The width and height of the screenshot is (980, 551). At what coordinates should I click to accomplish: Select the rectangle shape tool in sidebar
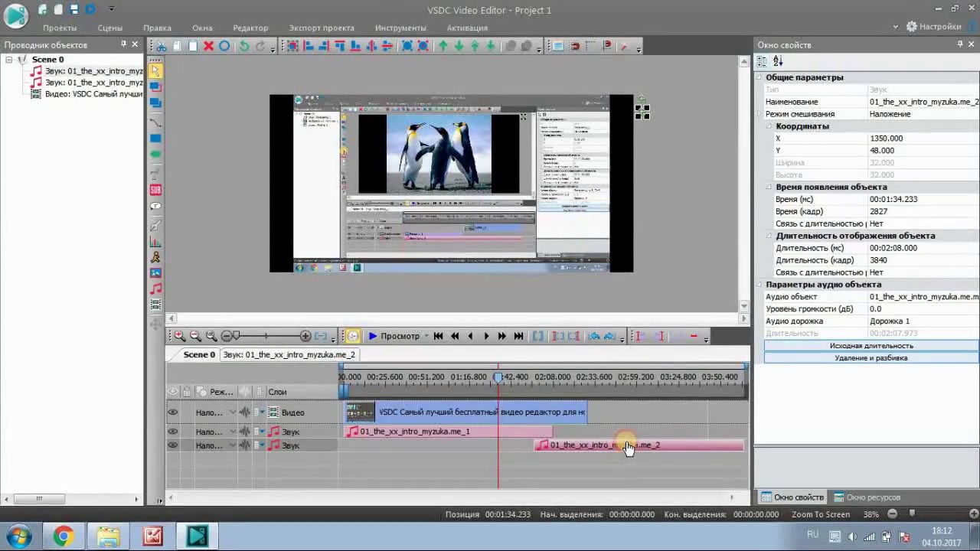[x=155, y=139]
